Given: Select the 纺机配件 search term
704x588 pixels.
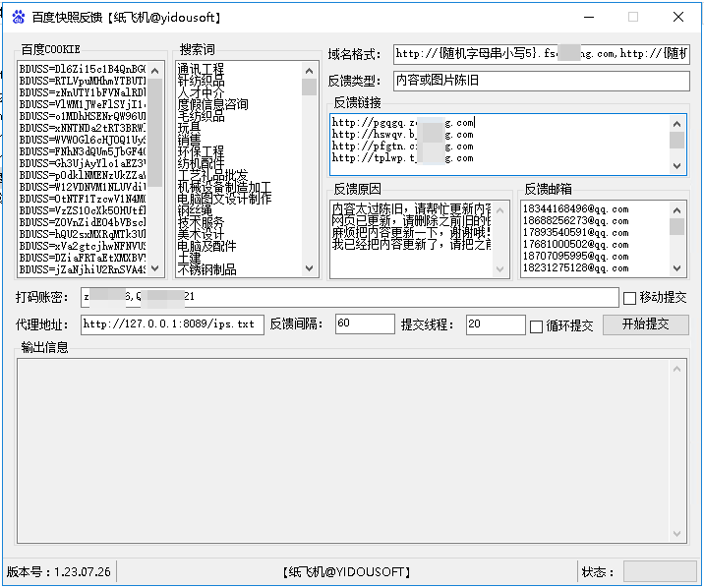Looking at the screenshot, I should pyautogui.click(x=201, y=163).
